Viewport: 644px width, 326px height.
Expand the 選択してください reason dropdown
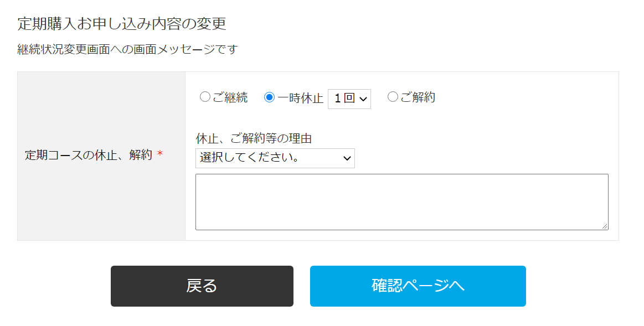tap(275, 158)
